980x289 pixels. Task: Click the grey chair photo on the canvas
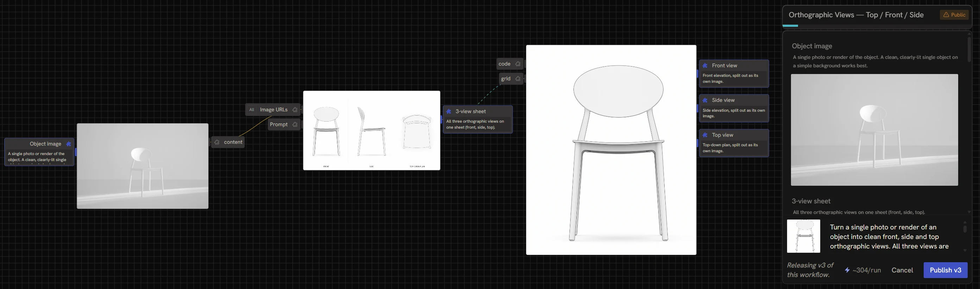[143, 166]
